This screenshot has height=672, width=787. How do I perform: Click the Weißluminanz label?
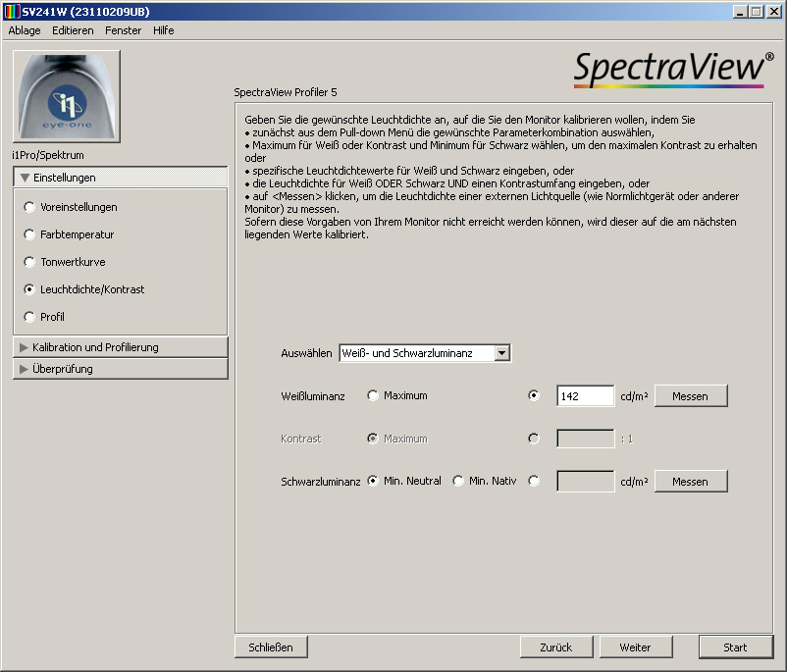coord(313,396)
